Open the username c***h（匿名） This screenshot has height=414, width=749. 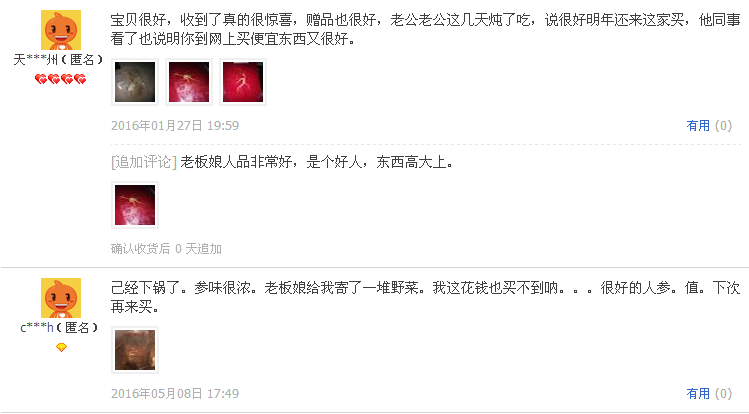[x=59, y=328]
